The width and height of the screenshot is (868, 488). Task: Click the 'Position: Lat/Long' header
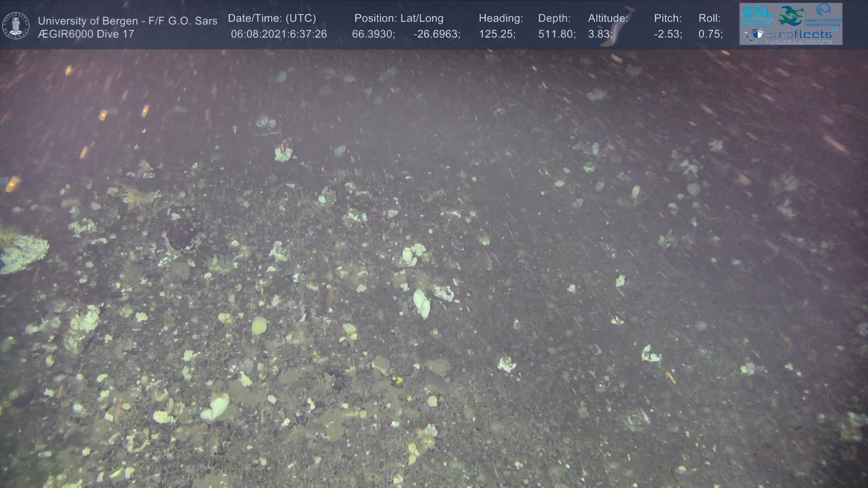[398, 19]
